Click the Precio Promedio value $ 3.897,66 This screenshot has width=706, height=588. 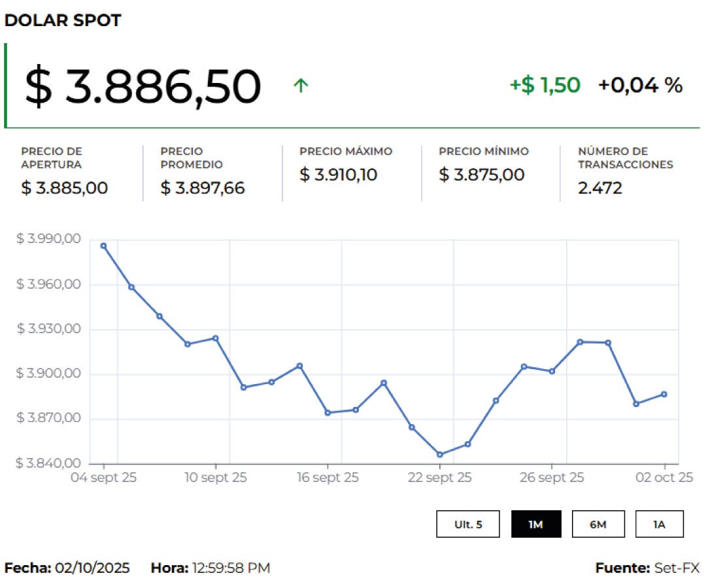(x=203, y=188)
